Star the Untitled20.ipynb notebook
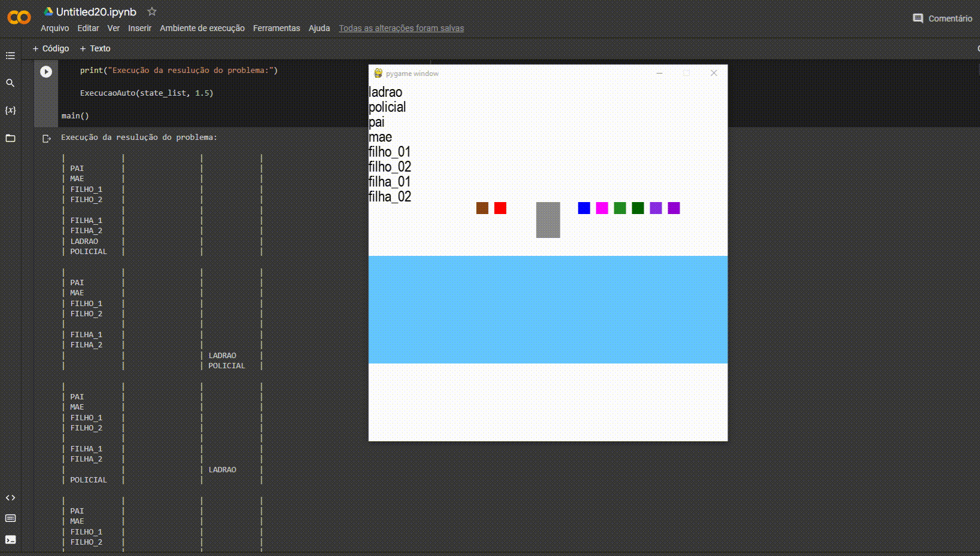980x556 pixels. tap(151, 11)
